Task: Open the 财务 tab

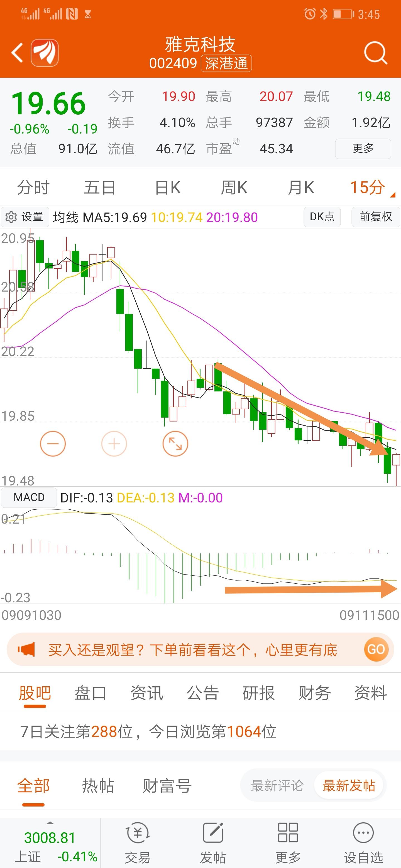Action: point(314,693)
